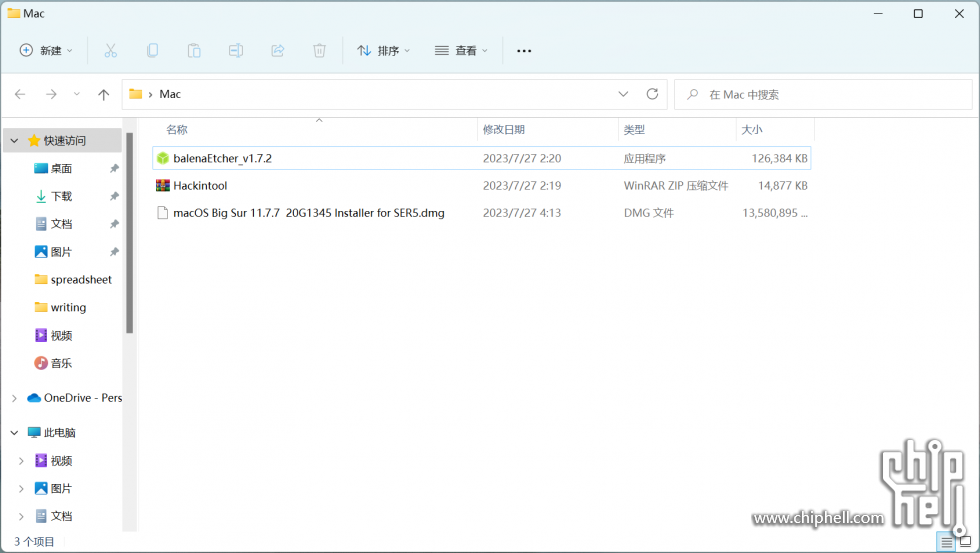The width and height of the screenshot is (980, 553).
Task: Click the Cut scissors icon
Action: [111, 51]
